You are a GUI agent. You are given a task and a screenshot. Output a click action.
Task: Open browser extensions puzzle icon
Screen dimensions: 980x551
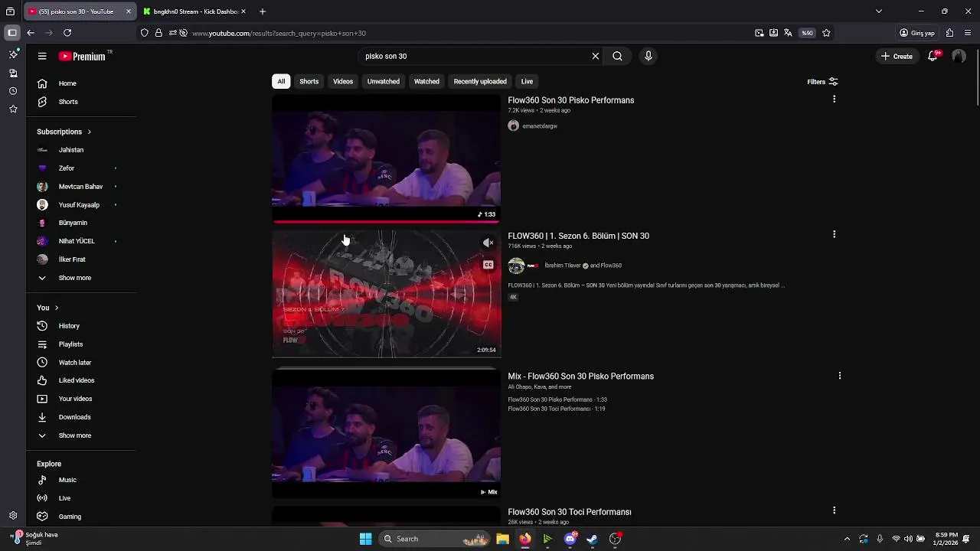click(949, 33)
